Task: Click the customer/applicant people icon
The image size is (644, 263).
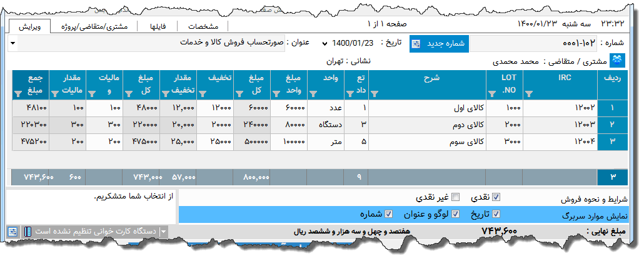Action: [618, 61]
